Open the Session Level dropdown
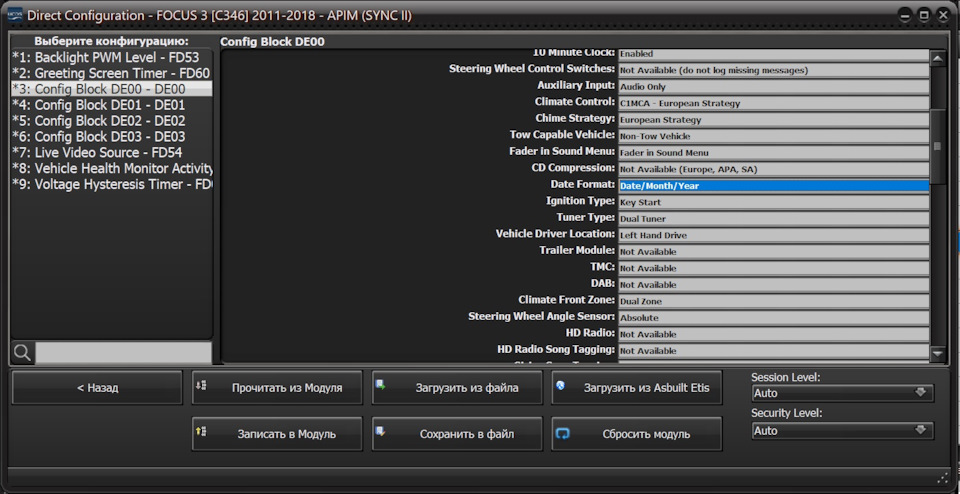The width and height of the screenshot is (960, 494). pos(842,393)
